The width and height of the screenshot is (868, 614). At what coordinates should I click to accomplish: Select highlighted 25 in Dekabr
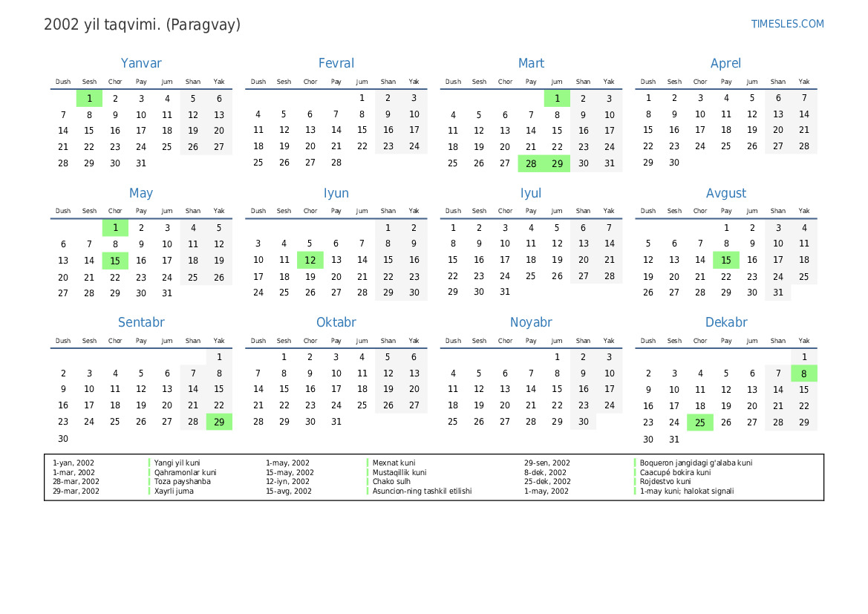[x=700, y=422]
